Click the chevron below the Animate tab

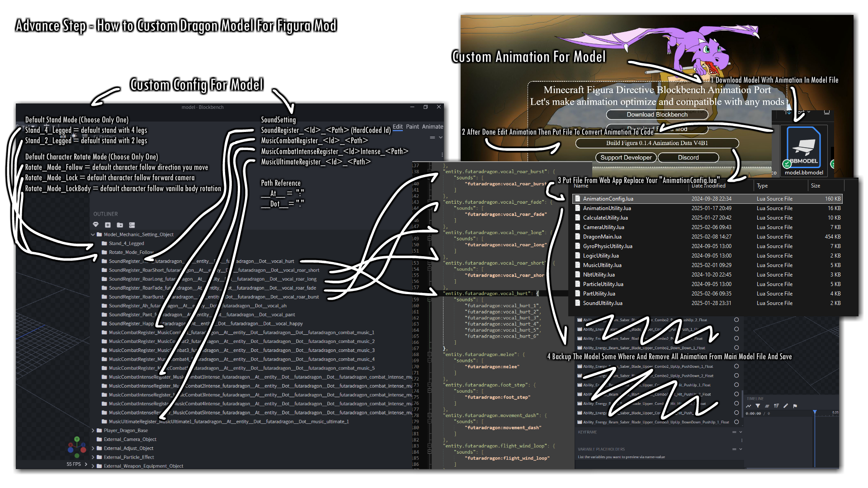click(x=440, y=137)
